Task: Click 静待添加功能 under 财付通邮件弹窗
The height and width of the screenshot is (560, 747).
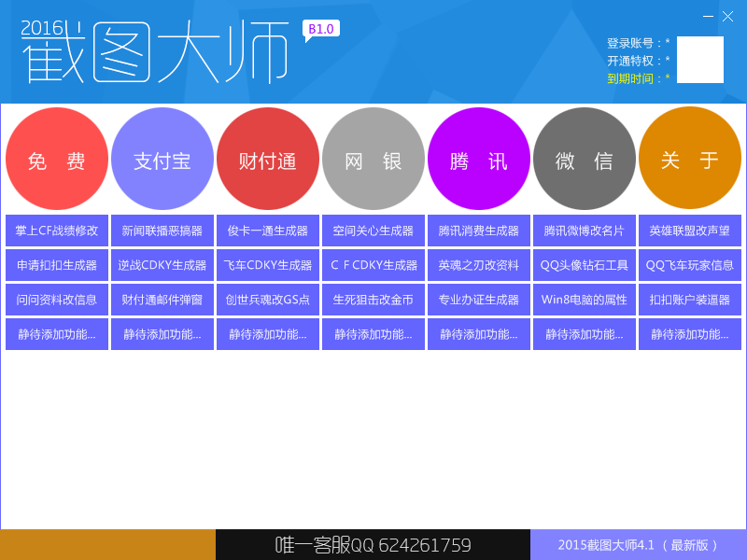Action: click(x=162, y=334)
